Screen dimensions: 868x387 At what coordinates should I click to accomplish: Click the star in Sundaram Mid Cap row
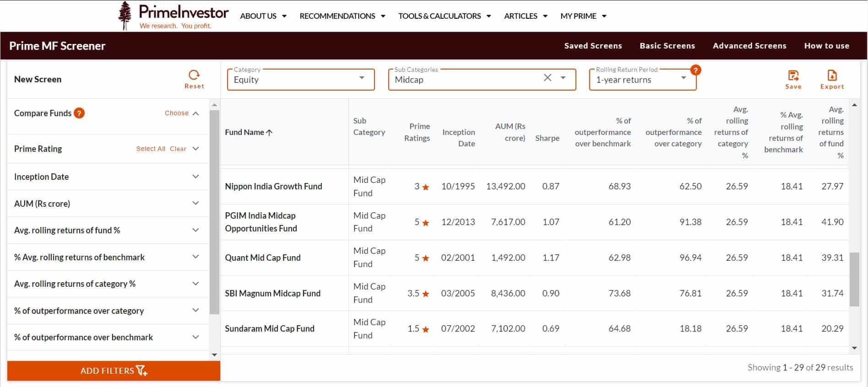point(426,329)
